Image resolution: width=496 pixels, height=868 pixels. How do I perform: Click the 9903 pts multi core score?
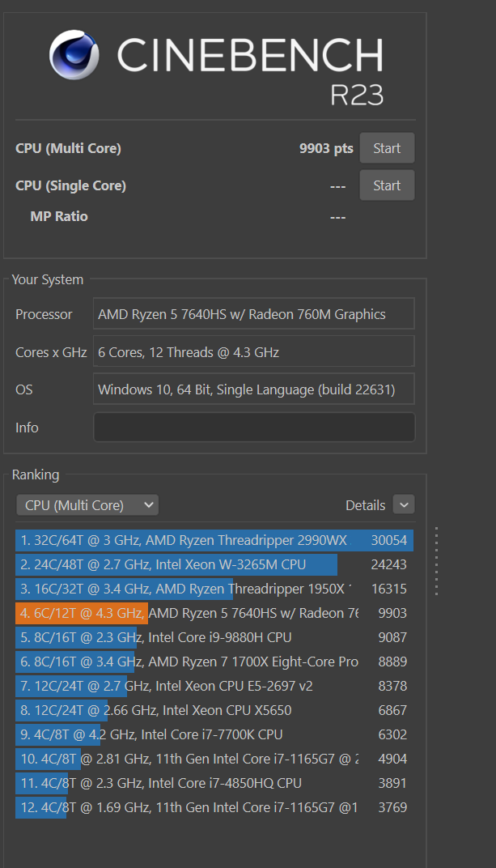(326, 148)
